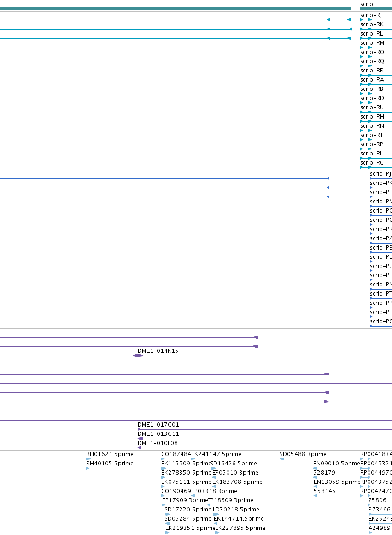Click the EK219351.5prime EST label
The width and height of the screenshot is (392, 535).
pyautogui.click(x=190, y=528)
